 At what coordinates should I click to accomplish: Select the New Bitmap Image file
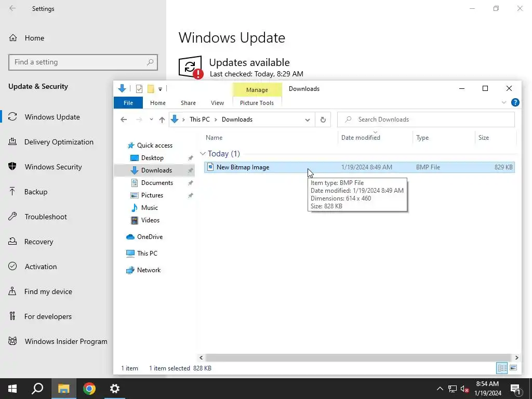pos(360,167)
